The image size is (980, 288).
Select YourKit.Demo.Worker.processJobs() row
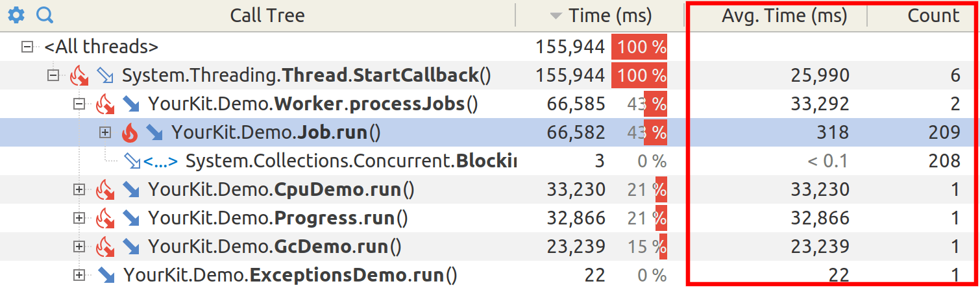[x=490, y=104]
